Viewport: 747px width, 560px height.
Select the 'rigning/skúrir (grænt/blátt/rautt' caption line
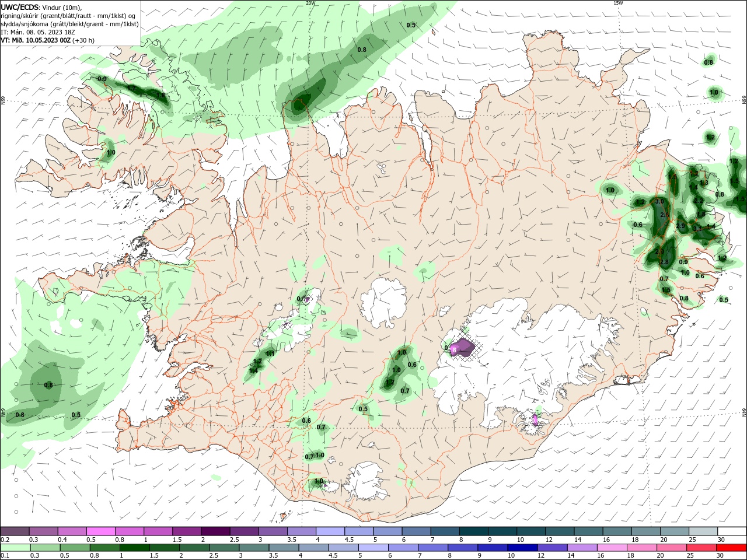pyautogui.click(x=68, y=16)
